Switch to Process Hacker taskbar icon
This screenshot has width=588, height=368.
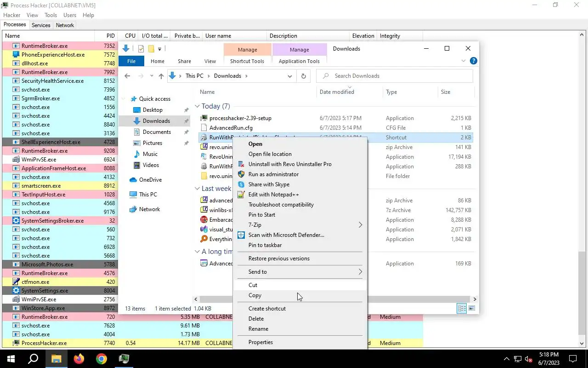click(124, 359)
